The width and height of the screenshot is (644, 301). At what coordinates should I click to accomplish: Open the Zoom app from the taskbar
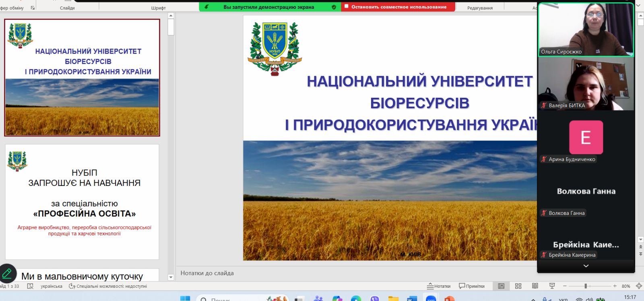(x=431, y=299)
